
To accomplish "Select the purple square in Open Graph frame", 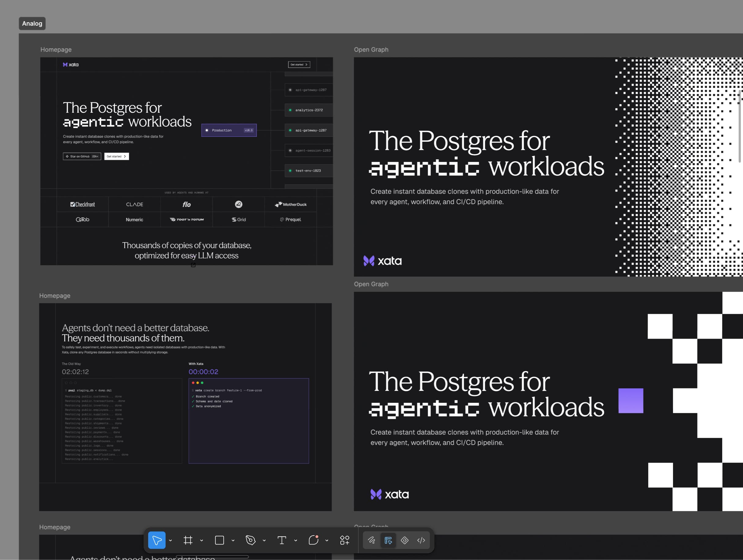I will pos(631,401).
